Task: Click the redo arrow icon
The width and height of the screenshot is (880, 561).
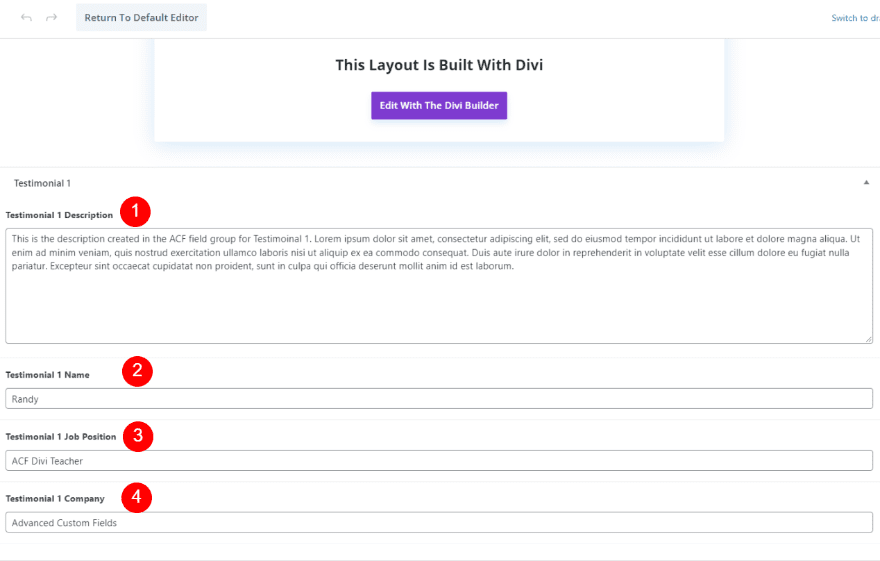Action: (52, 18)
